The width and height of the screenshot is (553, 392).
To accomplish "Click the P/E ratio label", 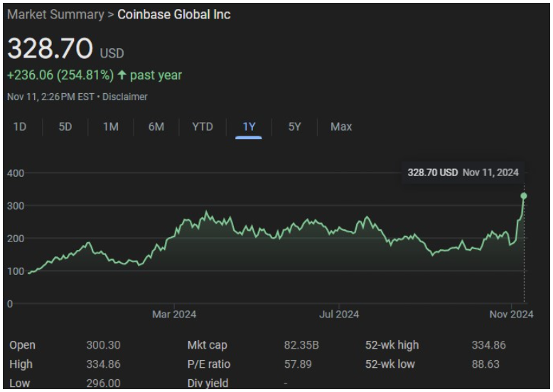I will [x=209, y=364].
